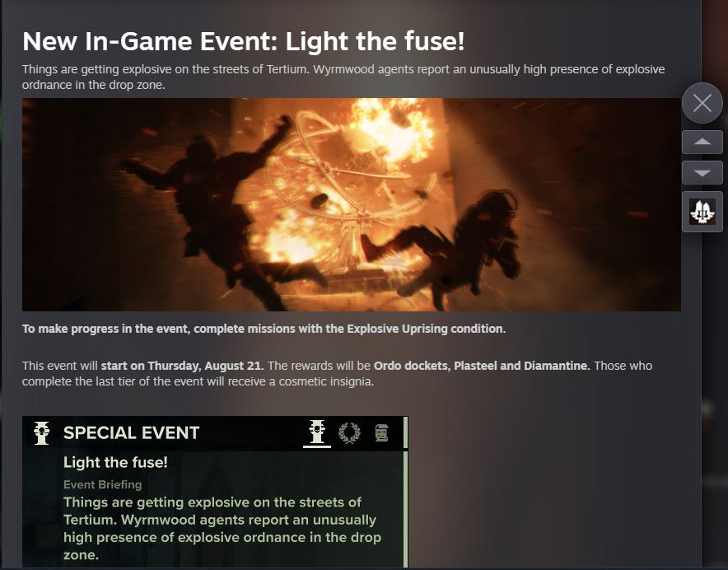Click 'Ordo dockets, Plasteel and Diamantine' text

(x=482, y=366)
